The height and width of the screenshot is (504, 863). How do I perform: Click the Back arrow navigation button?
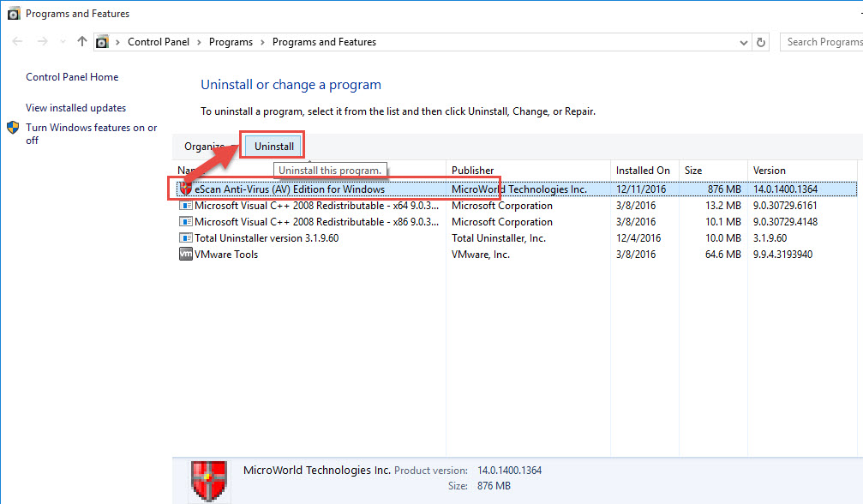[x=18, y=42]
